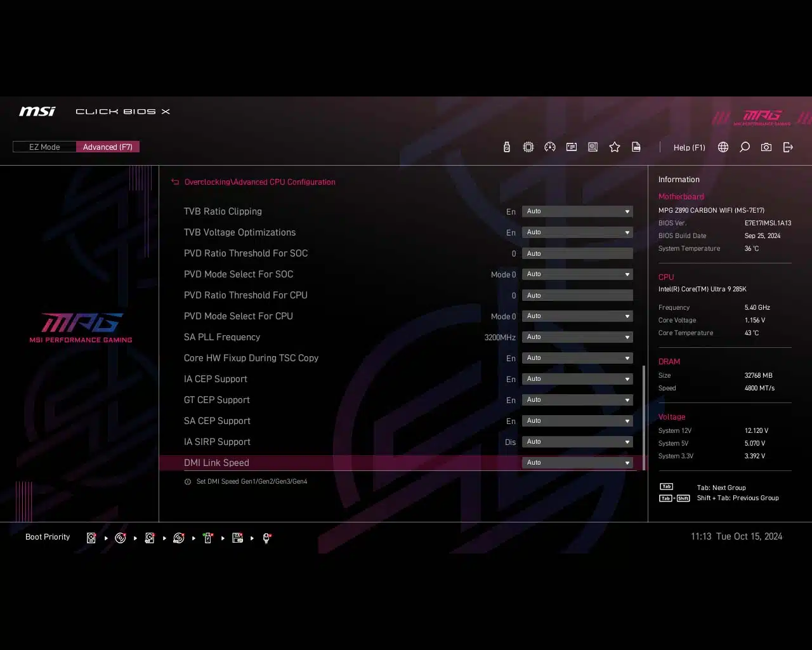Select the network boot device icon

266,538
